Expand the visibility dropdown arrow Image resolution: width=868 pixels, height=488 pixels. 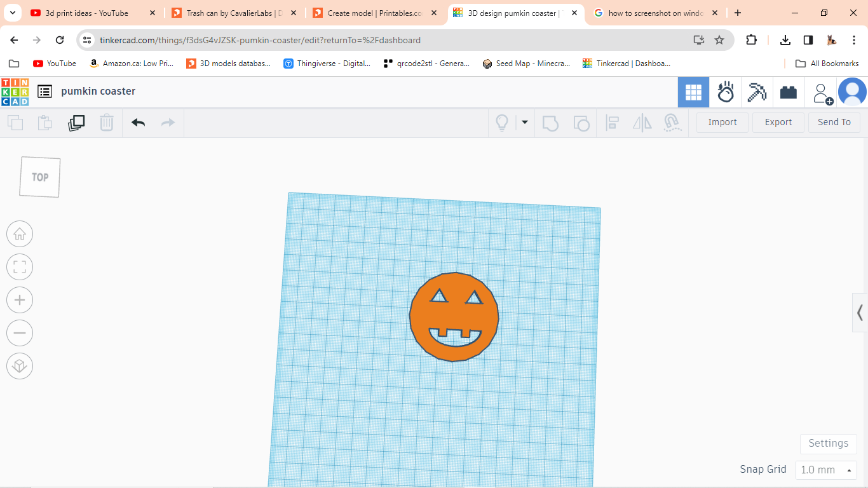pyautogui.click(x=525, y=122)
